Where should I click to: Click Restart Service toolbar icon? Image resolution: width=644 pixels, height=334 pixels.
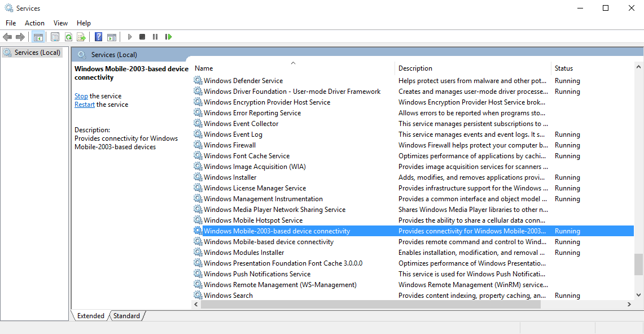[x=168, y=37]
